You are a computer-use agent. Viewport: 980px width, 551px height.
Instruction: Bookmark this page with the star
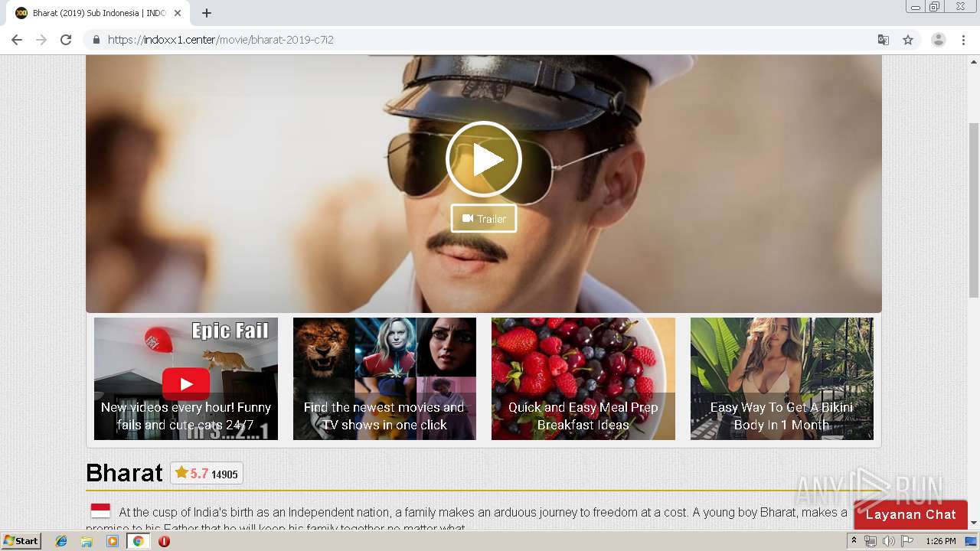908,40
